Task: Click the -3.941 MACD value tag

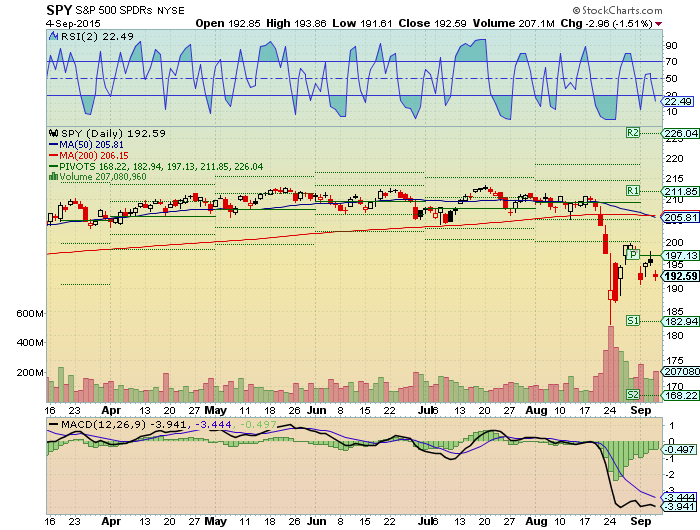Action: tap(678, 506)
